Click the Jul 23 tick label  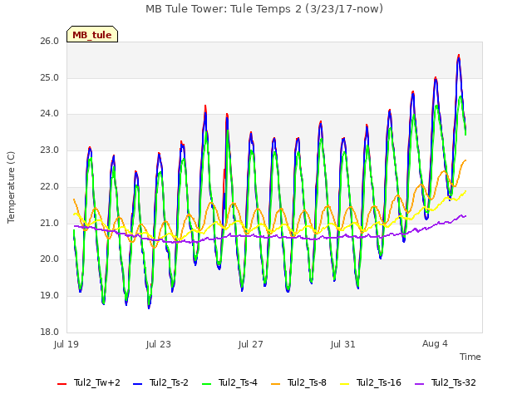click(159, 344)
